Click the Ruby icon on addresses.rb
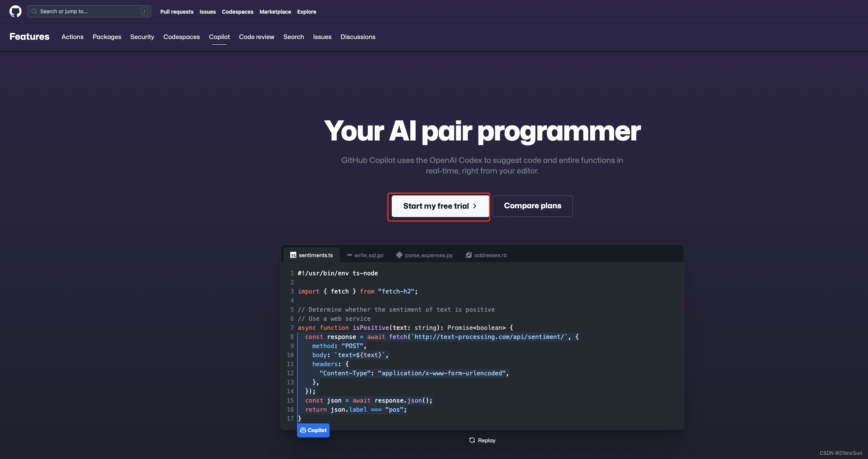Viewport: 868px width, 459px height. (469, 255)
